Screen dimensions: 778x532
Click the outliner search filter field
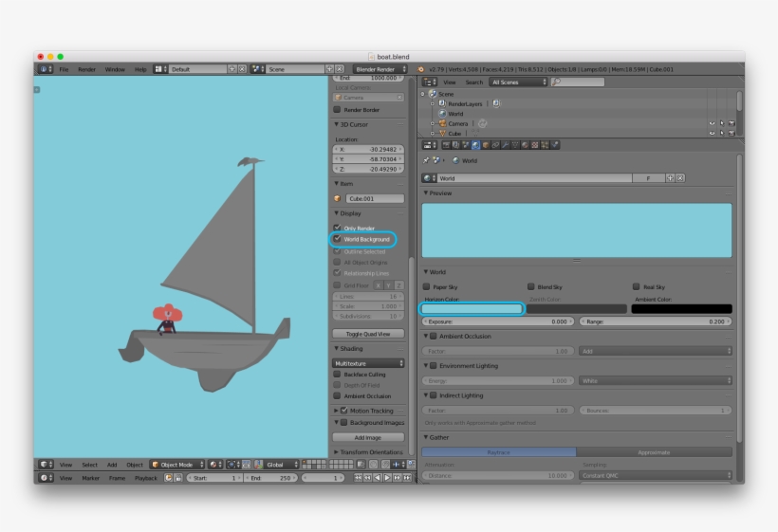tap(581, 83)
